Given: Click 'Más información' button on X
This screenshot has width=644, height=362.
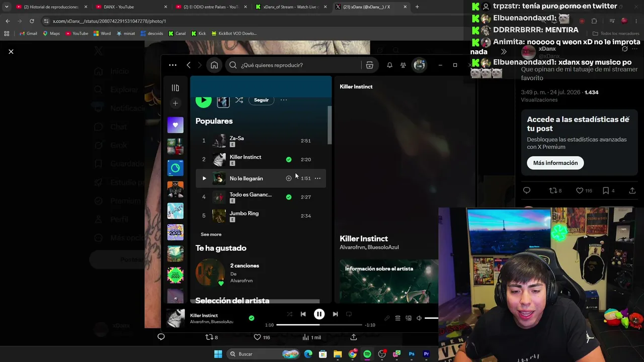Looking at the screenshot, I should point(555,163).
